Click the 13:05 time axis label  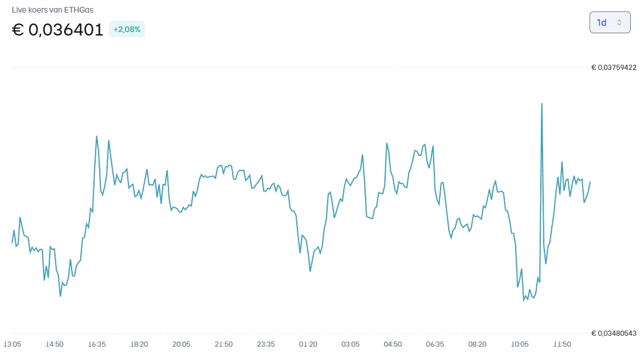point(13,344)
